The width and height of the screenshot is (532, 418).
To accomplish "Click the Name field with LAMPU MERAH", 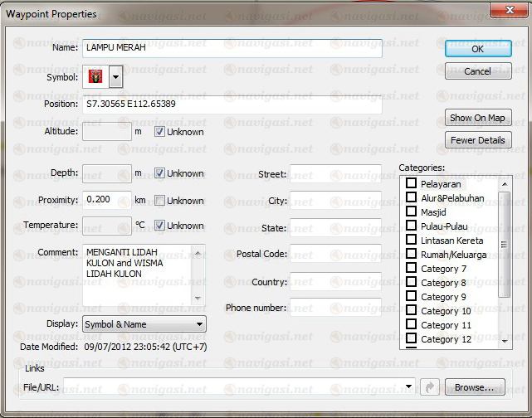I will tap(232, 48).
